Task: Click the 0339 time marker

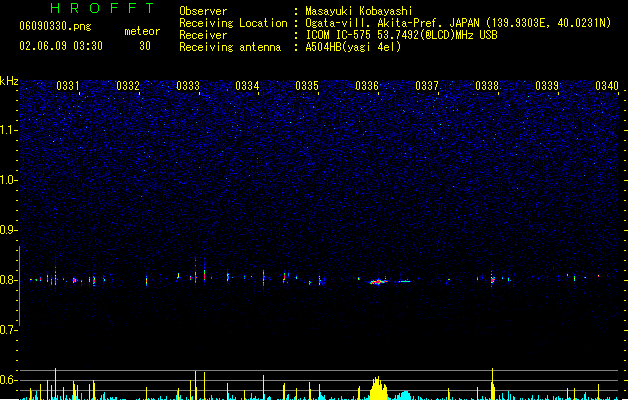Action: [547, 86]
